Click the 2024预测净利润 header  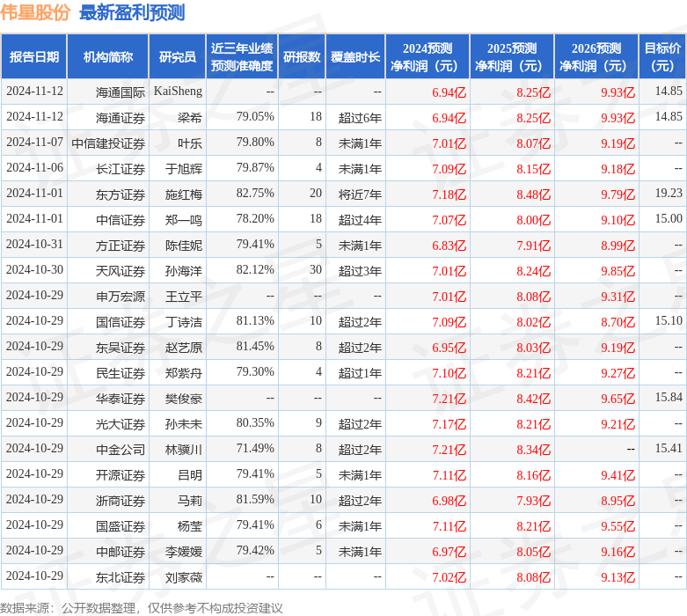[x=428, y=57]
